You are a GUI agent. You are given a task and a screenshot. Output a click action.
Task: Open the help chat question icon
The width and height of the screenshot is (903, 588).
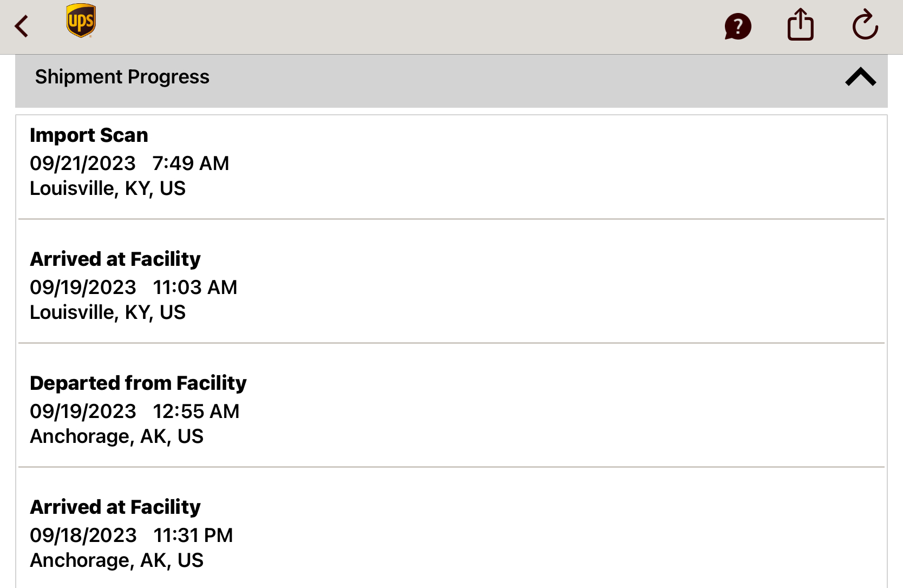[x=738, y=27]
